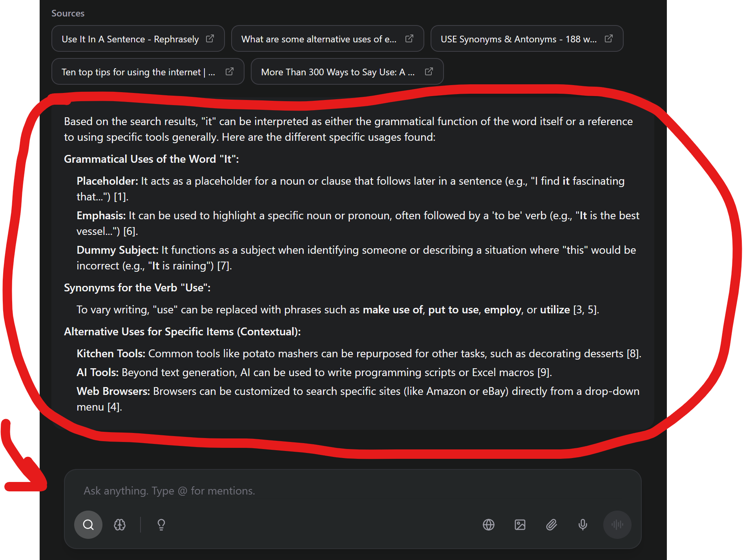Click citation [9] in AI Tools line
This screenshot has height=560, width=743.
pos(544,373)
